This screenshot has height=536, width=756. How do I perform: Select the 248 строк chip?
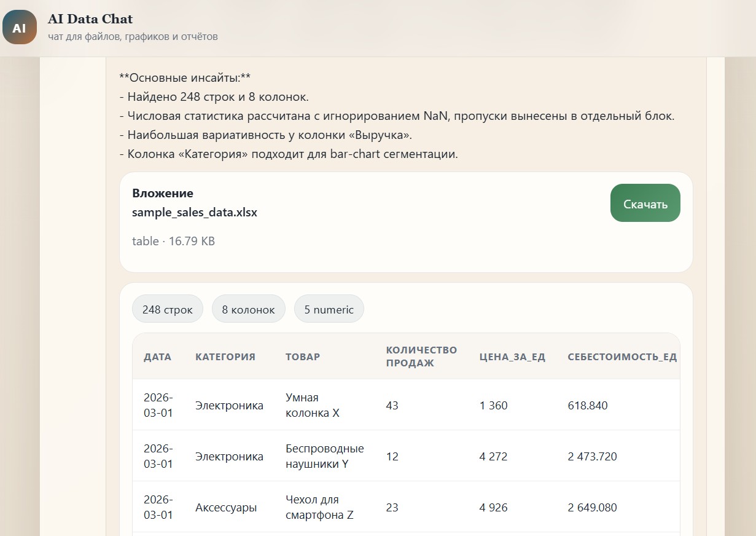[x=168, y=309]
